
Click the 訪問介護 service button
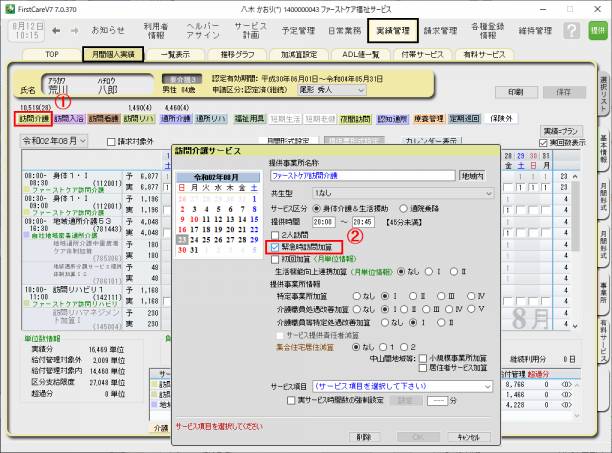pyautogui.click(x=34, y=118)
